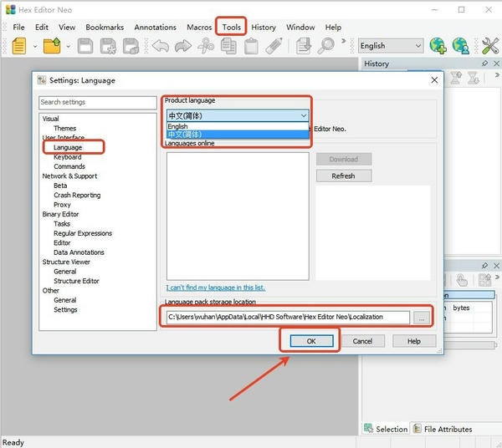Select Crash Reporting in the settings tree

pos(77,195)
